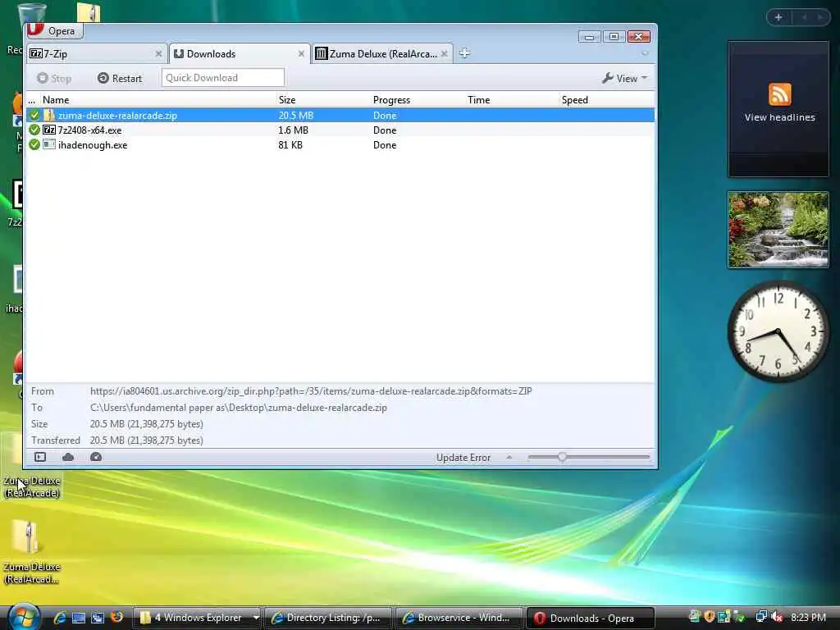This screenshot has width=840, height=630.
Task: Click the 7z icon of 7z2408-x64.exe
Action: point(49,130)
